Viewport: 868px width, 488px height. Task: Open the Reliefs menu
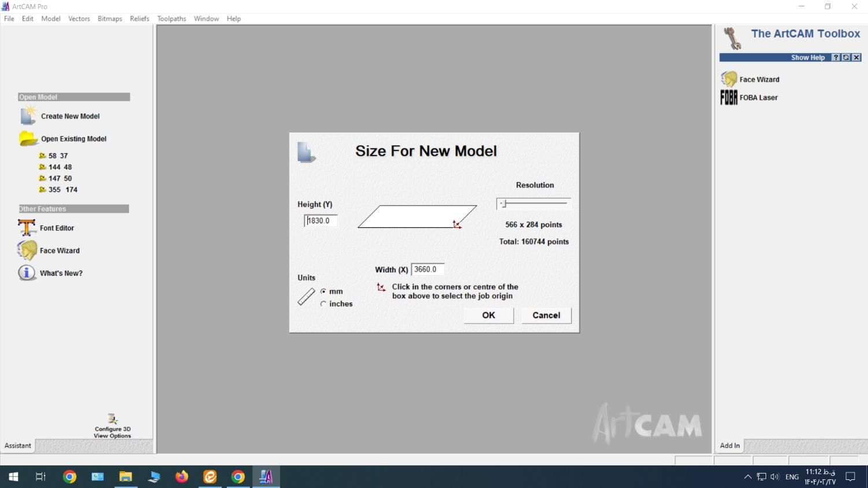139,19
